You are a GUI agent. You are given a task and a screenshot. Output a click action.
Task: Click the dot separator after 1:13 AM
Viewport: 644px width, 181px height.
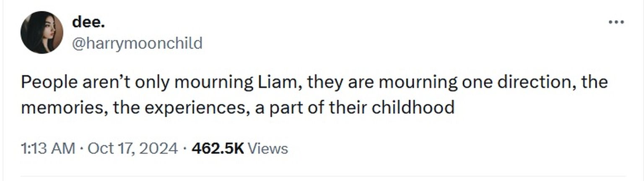81,148
